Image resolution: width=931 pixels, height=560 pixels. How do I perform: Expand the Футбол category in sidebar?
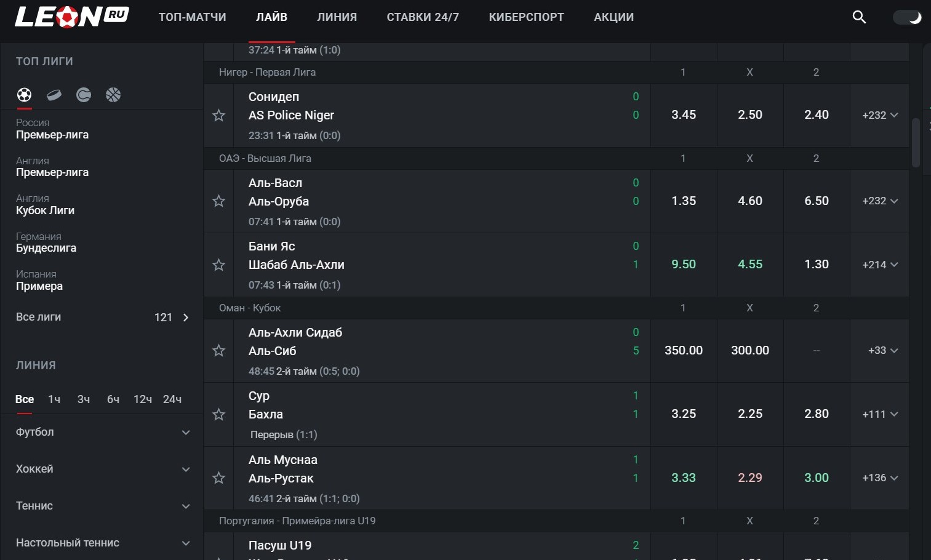pos(103,432)
